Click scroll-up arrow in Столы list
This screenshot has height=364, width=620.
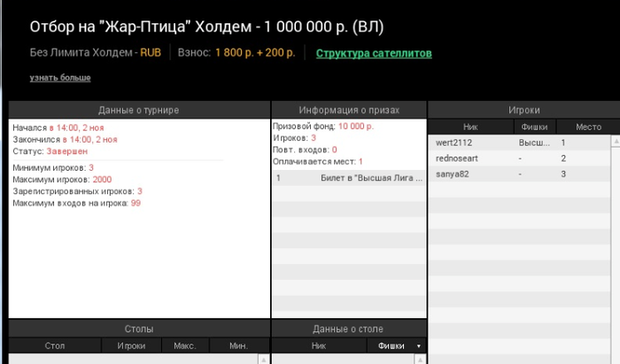pyautogui.click(x=264, y=360)
